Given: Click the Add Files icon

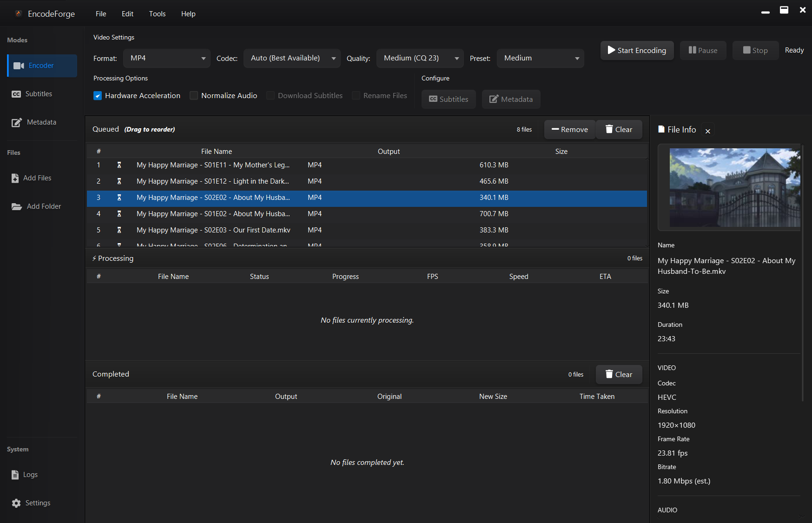Looking at the screenshot, I should point(15,178).
